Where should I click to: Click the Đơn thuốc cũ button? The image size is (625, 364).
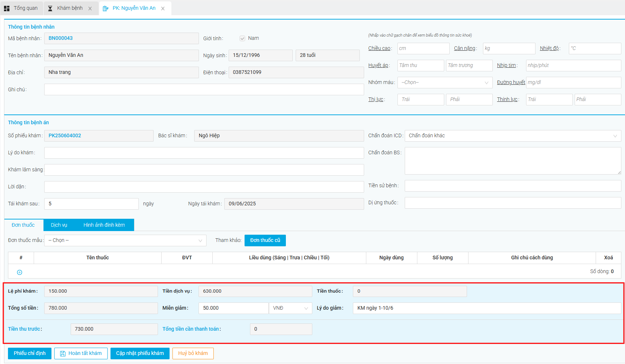pos(265,240)
